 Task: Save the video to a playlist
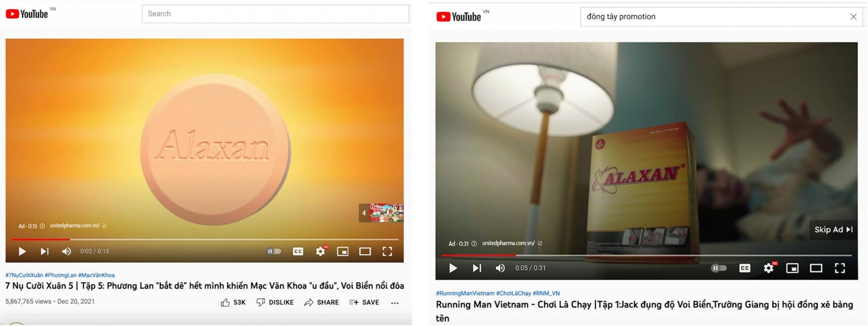click(364, 302)
